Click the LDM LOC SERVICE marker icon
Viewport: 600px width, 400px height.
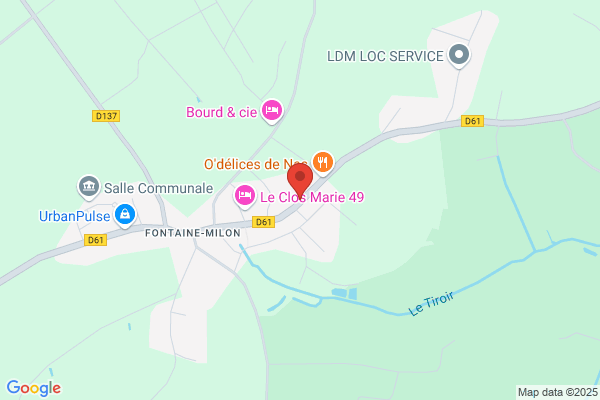point(459,56)
